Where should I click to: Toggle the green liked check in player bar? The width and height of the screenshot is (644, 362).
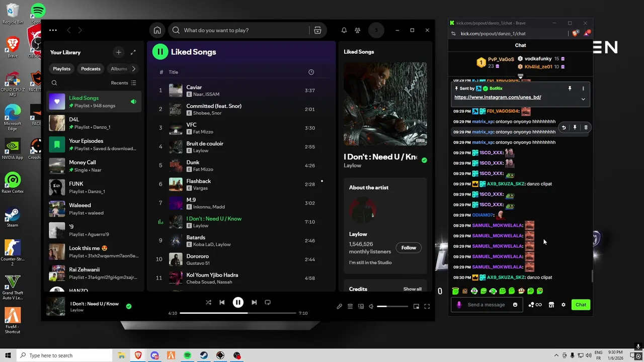point(129,306)
